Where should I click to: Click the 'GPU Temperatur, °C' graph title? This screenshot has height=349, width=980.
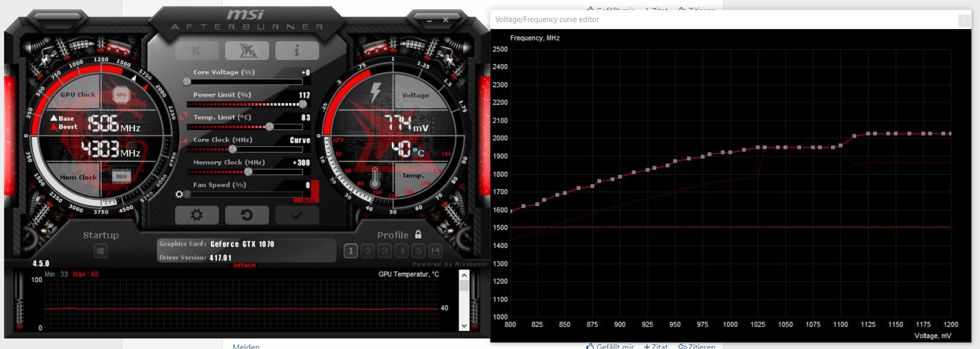tap(409, 274)
